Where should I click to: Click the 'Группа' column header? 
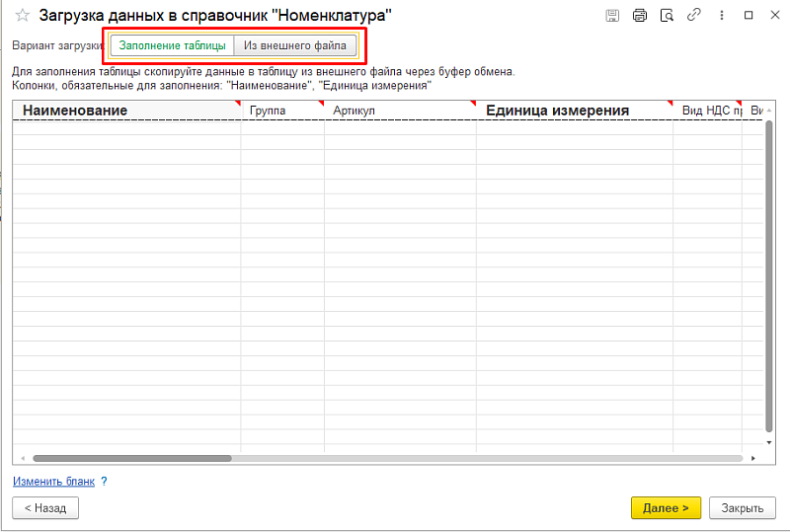(268, 111)
